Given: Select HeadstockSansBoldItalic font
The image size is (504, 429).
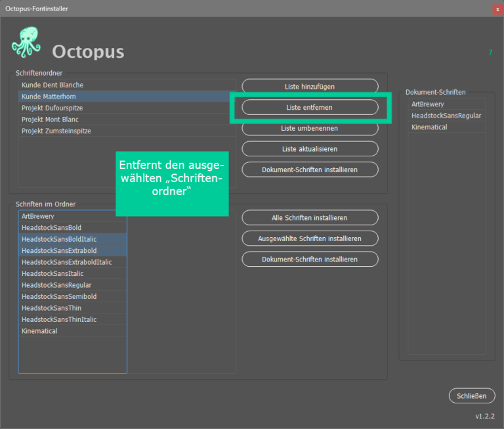Looking at the screenshot, I should 73,239.
